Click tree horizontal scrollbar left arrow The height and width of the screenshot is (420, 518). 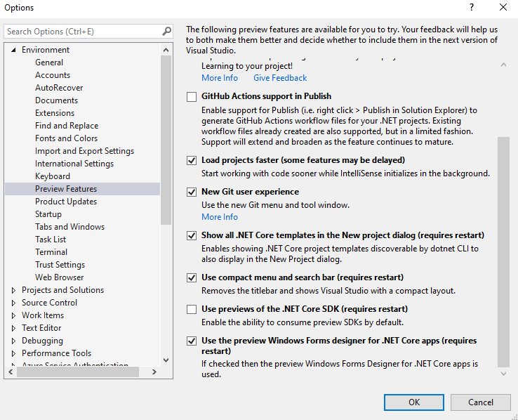[11, 372]
